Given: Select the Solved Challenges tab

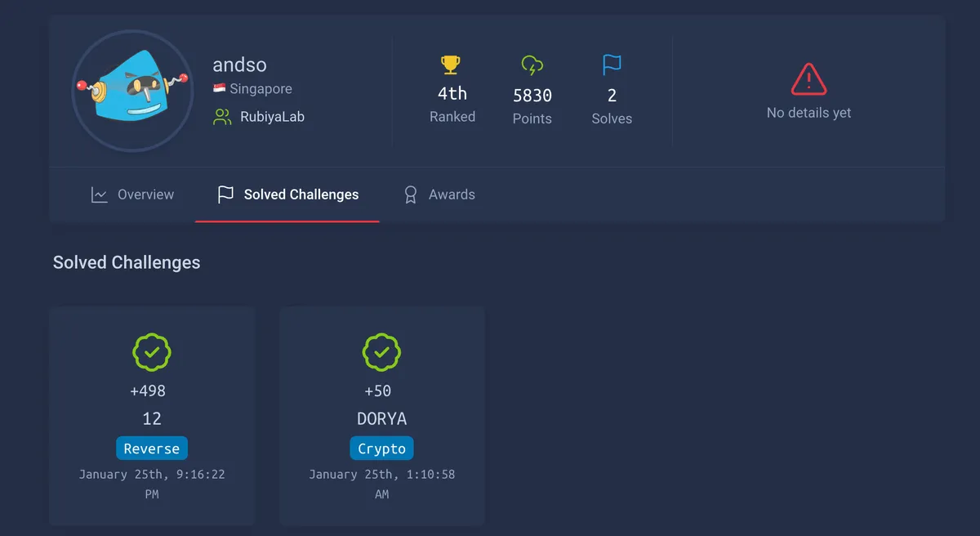Looking at the screenshot, I should [x=287, y=194].
